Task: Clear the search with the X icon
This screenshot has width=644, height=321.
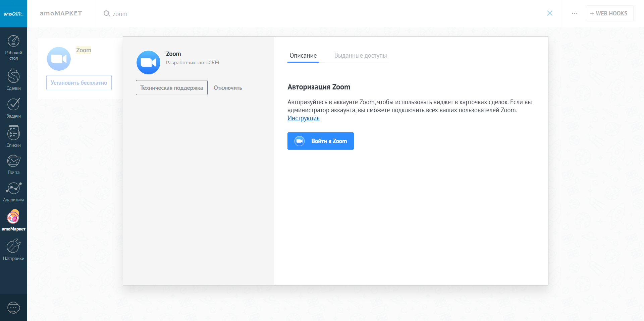Action: pos(549,13)
